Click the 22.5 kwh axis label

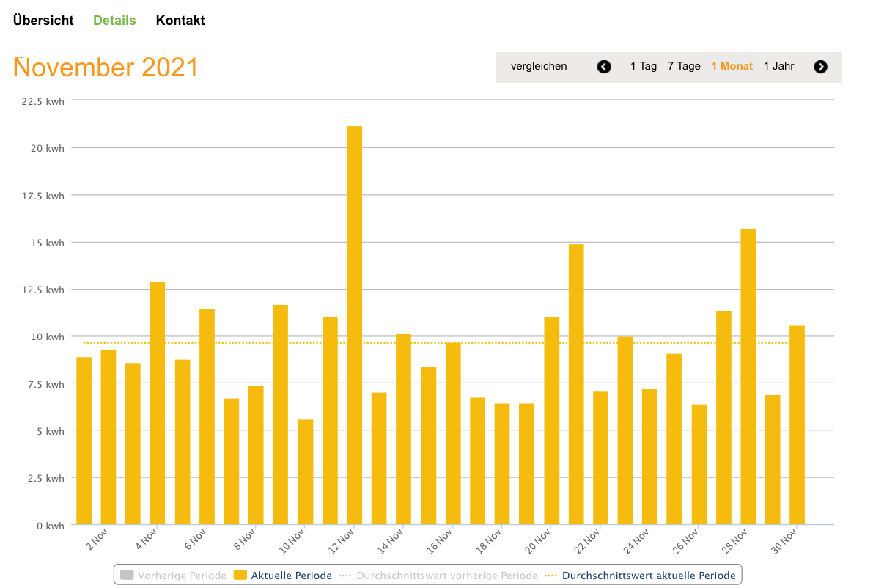click(43, 101)
